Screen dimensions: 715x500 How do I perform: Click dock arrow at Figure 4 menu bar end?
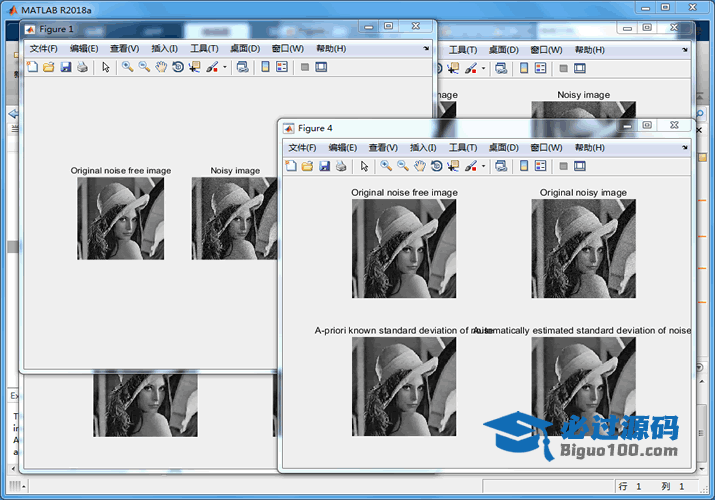tap(685, 147)
